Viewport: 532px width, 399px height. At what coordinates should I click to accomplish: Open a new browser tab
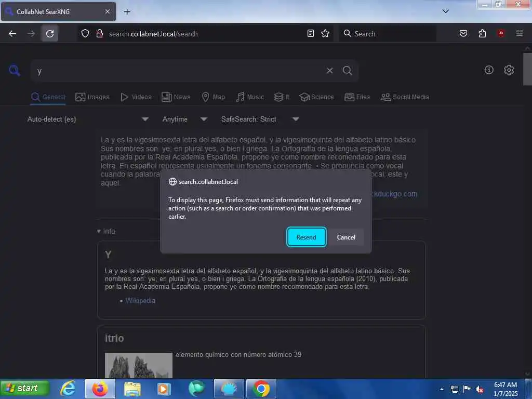(127, 12)
